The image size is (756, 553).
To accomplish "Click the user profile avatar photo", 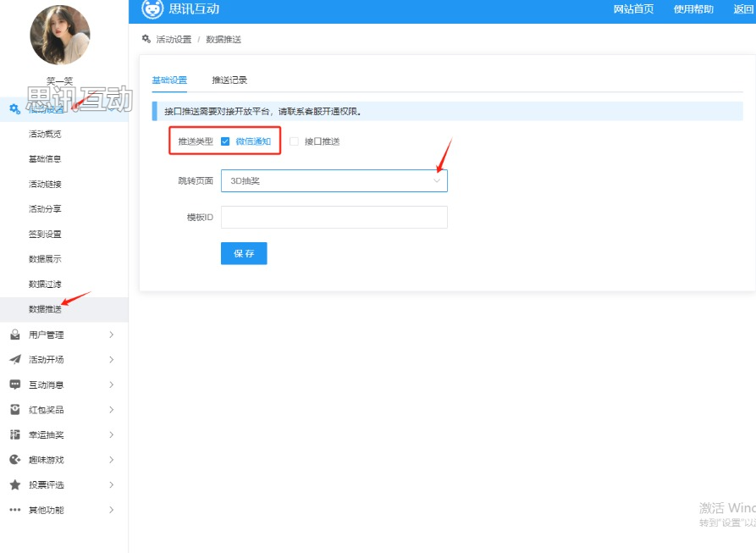I will [x=60, y=35].
